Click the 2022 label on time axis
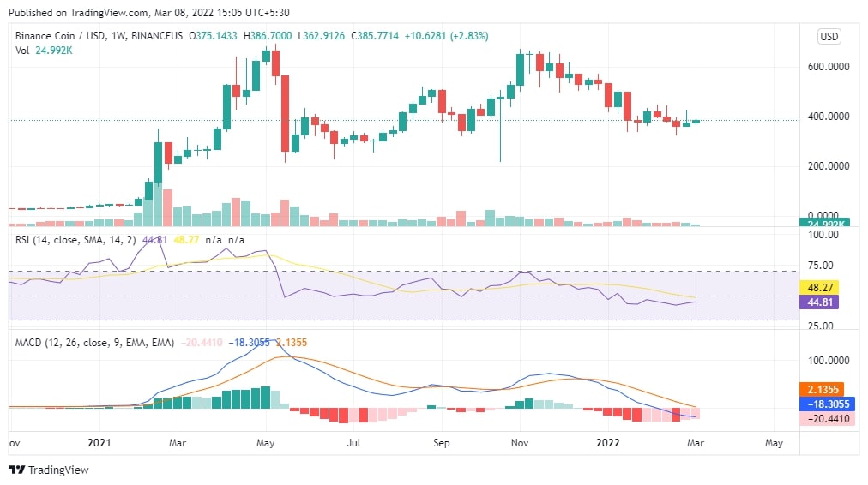 tap(608, 443)
